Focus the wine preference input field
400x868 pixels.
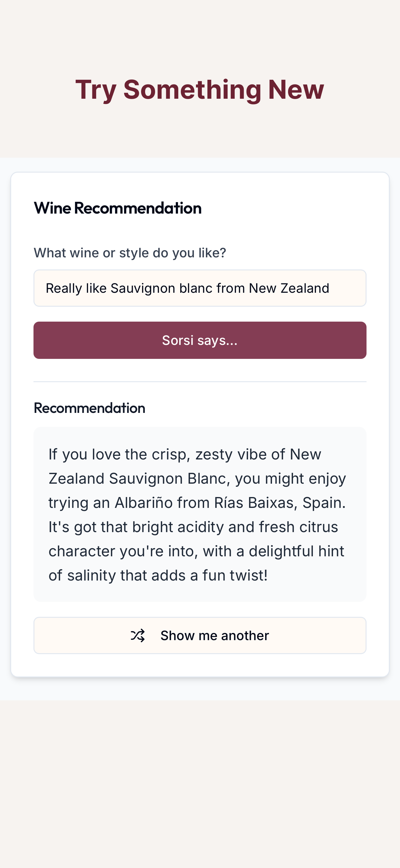(x=200, y=288)
